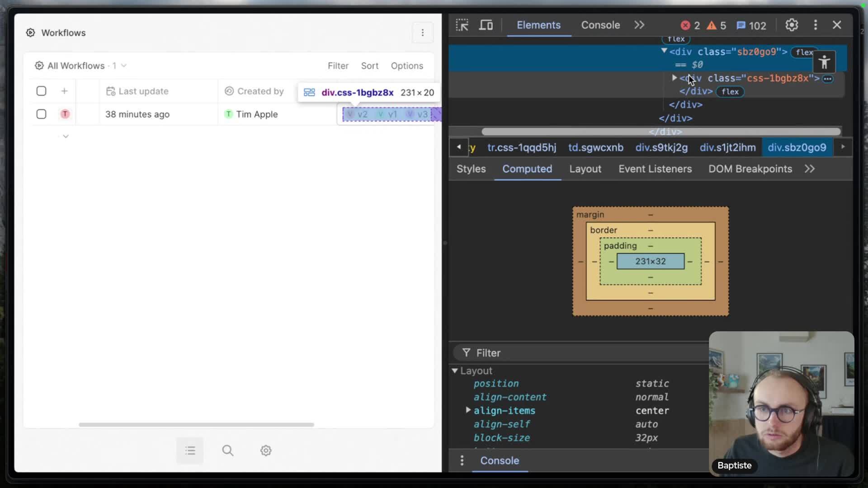Open the bottom settings gear icon
This screenshot has height=488, width=868.
click(x=266, y=450)
